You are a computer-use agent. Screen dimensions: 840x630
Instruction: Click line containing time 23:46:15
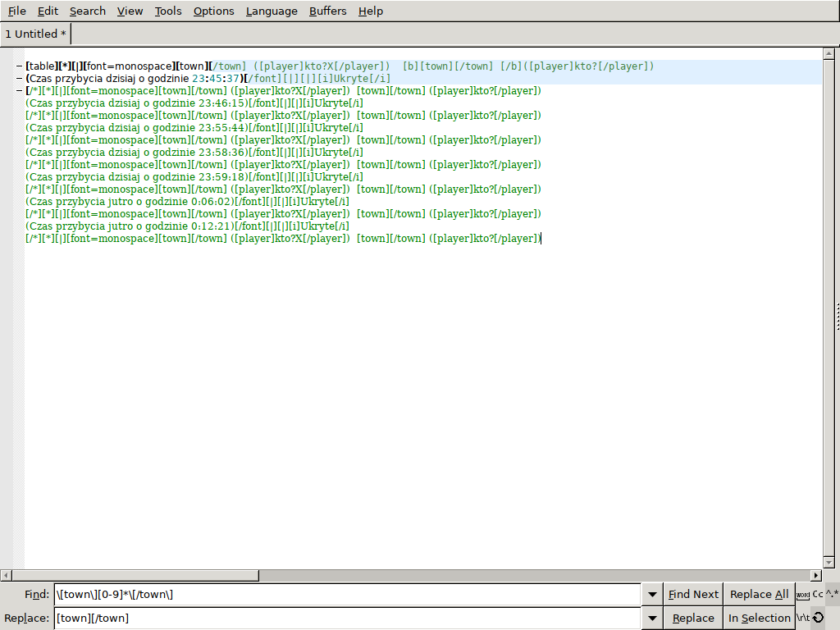pyautogui.click(x=194, y=103)
